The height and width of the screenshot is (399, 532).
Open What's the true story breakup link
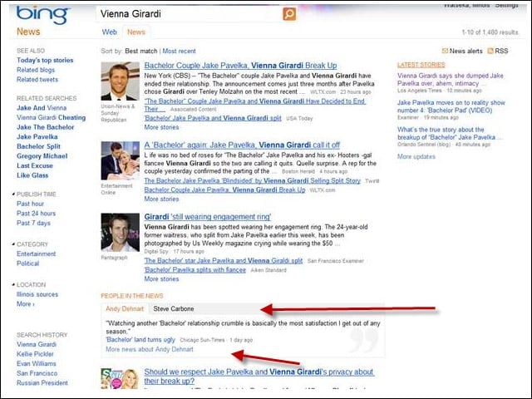(450, 133)
